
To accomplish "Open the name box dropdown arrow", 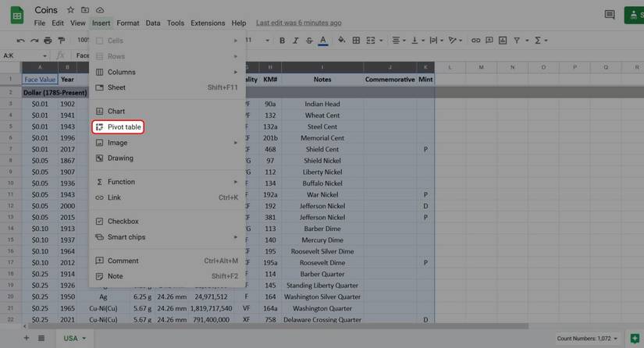I will [x=44, y=56].
